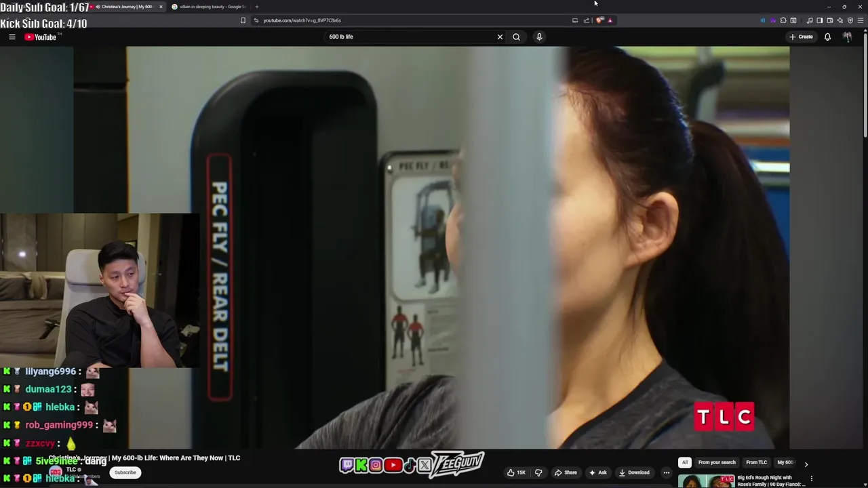Focus the browser URL address field
Screen dimensions: 868x488
click(414, 20)
